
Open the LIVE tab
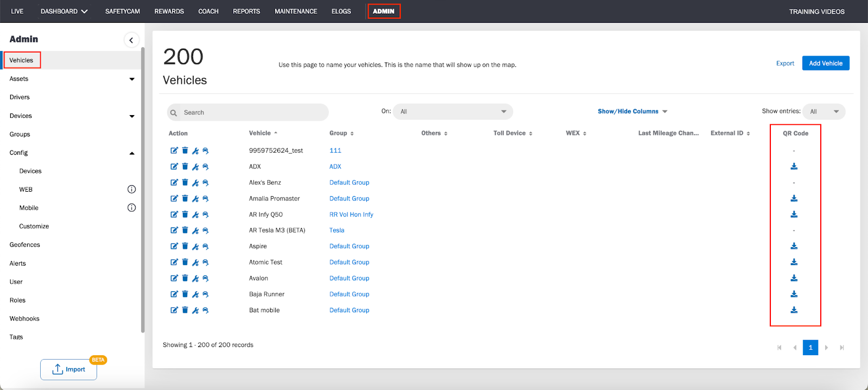[x=17, y=11]
